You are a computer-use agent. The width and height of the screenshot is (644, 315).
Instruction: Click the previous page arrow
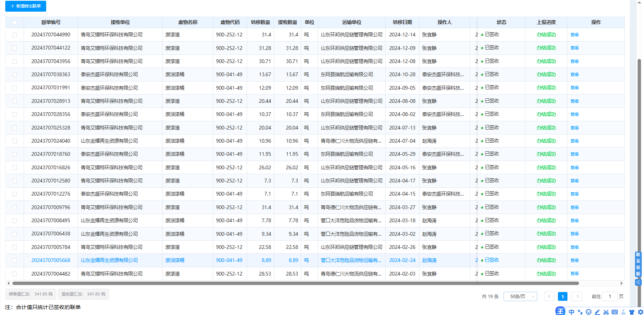(549, 297)
